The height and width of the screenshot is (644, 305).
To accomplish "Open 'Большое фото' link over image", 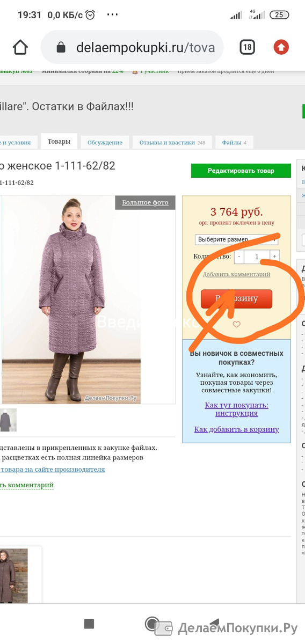I will 145,202.
